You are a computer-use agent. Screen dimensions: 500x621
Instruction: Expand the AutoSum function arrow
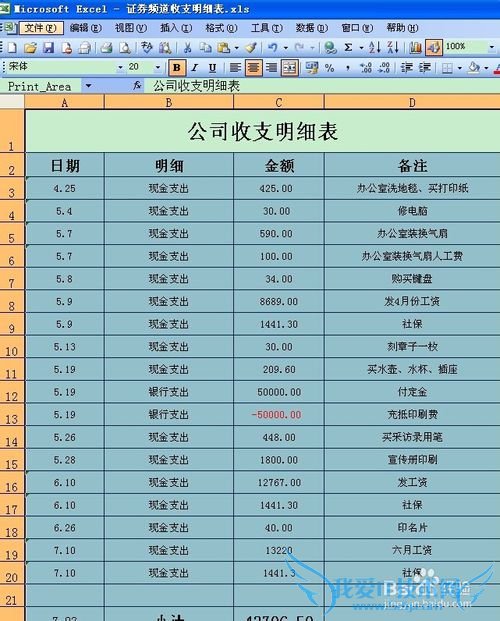361,48
